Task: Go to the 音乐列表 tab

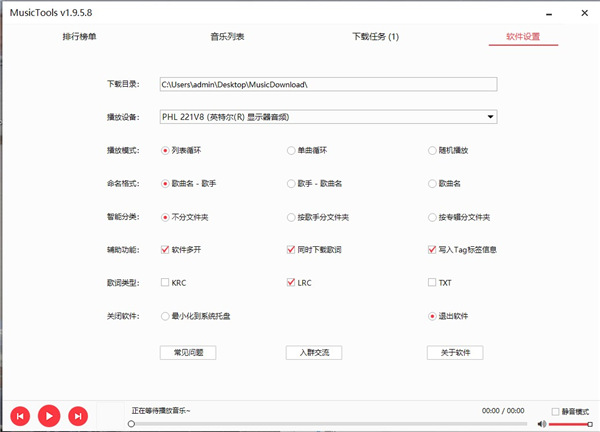Action: (227, 37)
